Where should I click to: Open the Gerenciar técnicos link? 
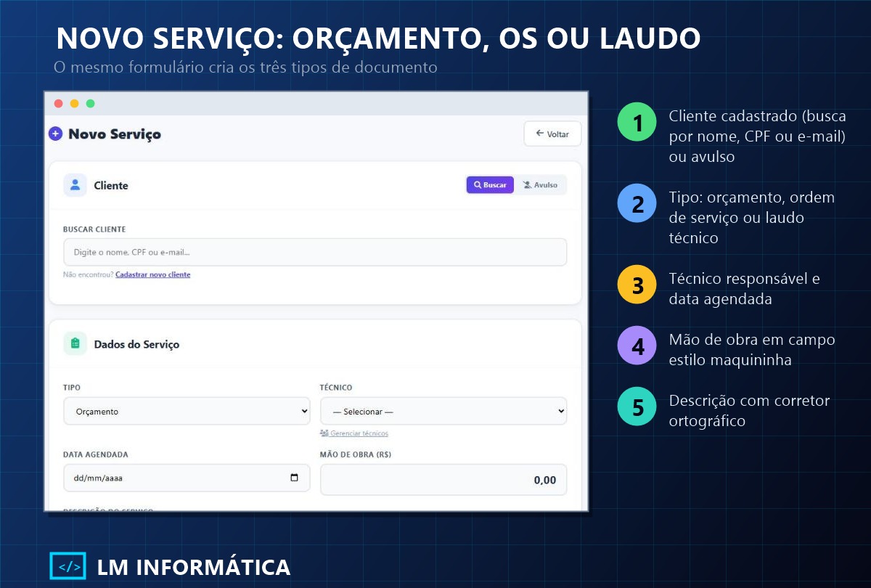pyautogui.click(x=354, y=433)
